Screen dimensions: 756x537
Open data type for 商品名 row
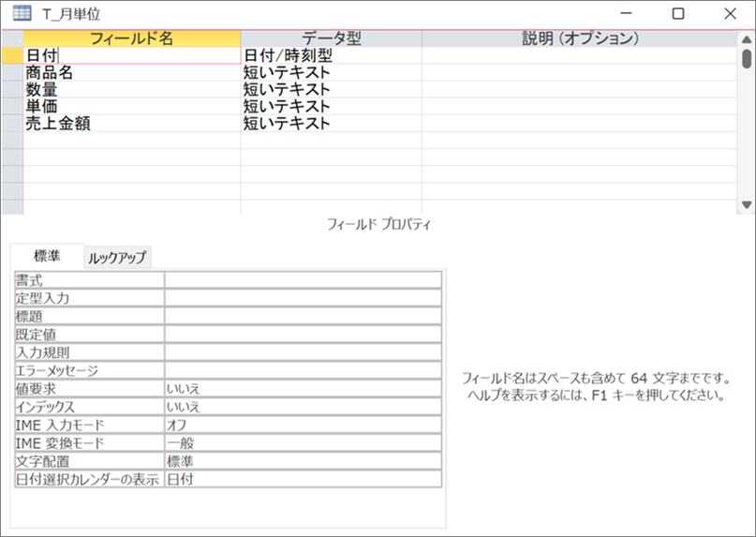tap(332, 72)
